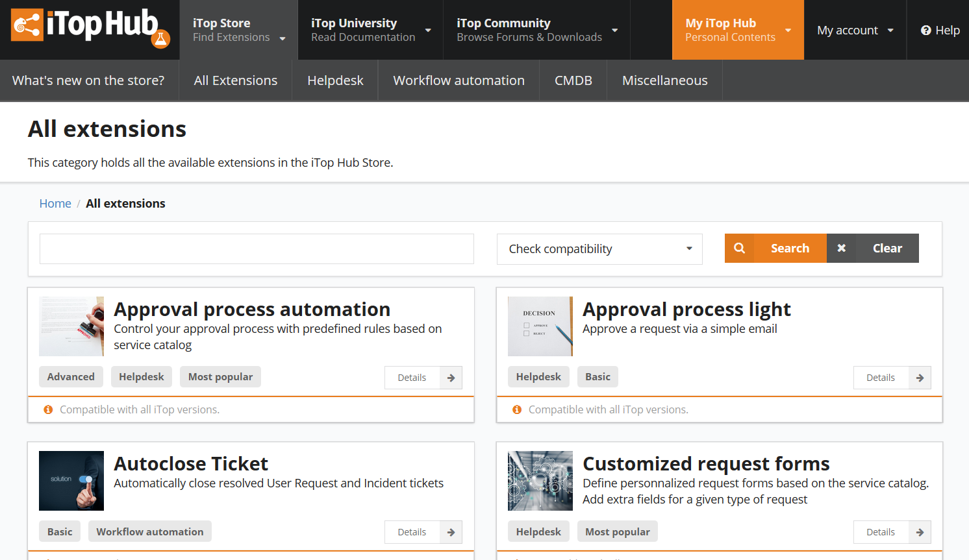Click arrow icon for Approval process automation details
The width and height of the screenshot is (969, 560).
click(451, 378)
